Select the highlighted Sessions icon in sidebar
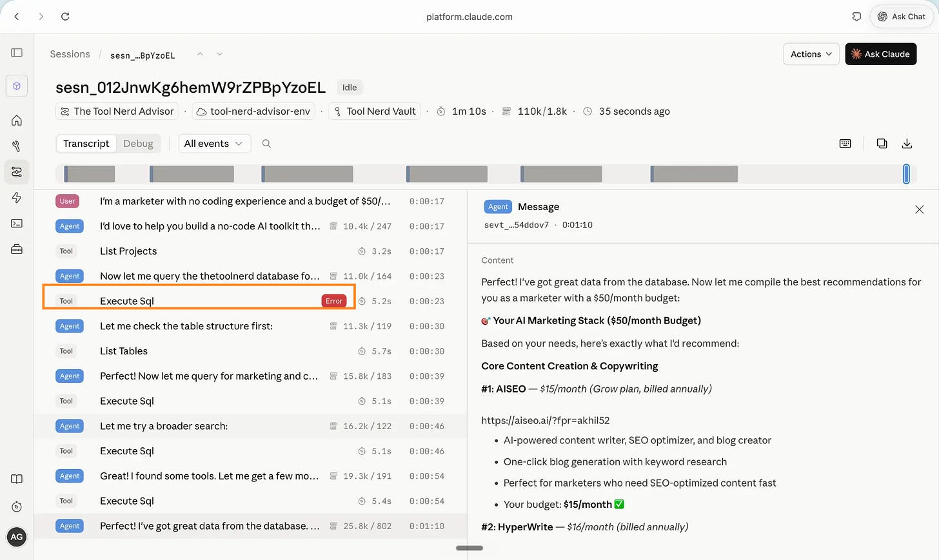 (x=17, y=172)
